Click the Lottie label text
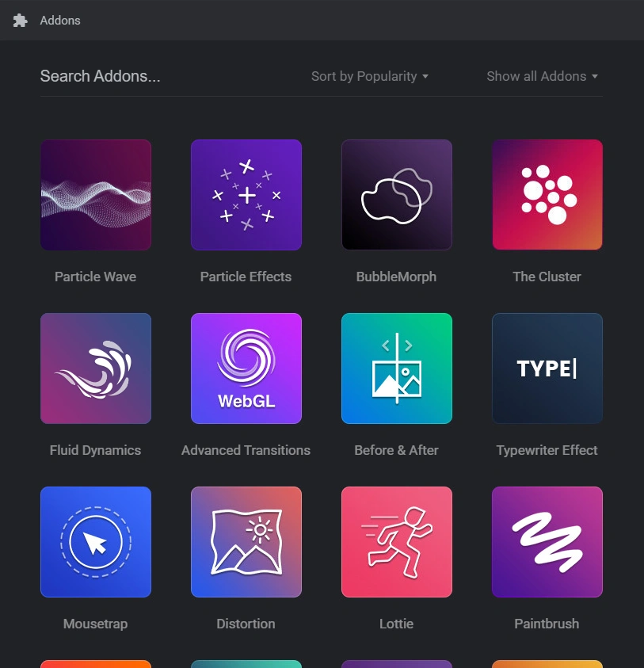This screenshot has height=668, width=644. coord(396,624)
